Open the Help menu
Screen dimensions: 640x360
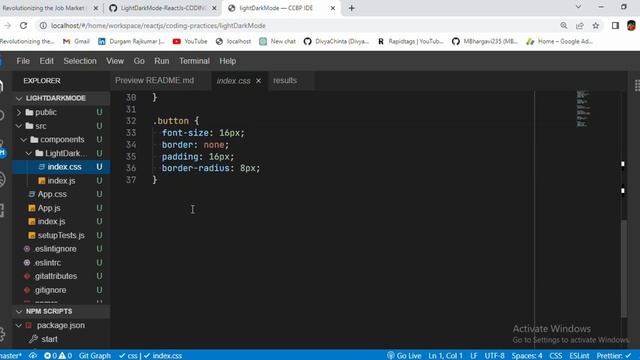(227, 61)
